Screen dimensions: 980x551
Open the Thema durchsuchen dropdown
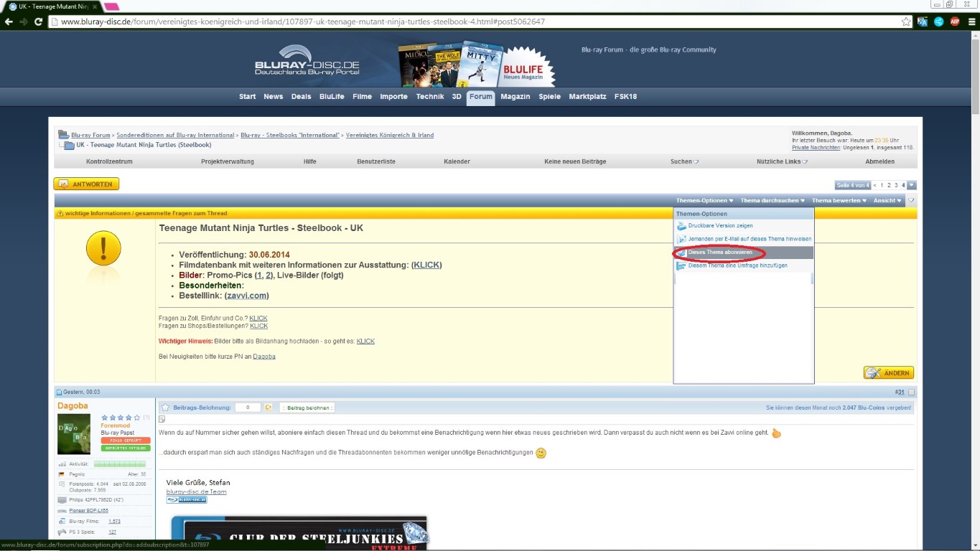(x=773, y=201)
